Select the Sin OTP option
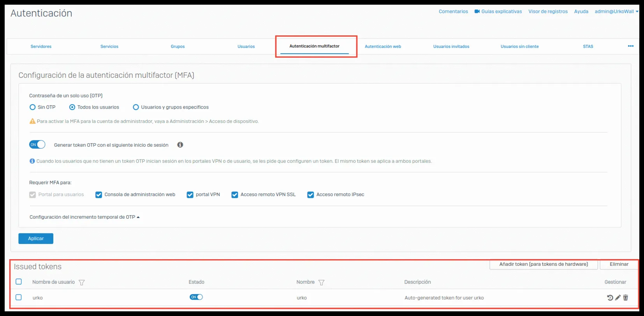This screenshot has height=316, width=644. pos(33,107)
